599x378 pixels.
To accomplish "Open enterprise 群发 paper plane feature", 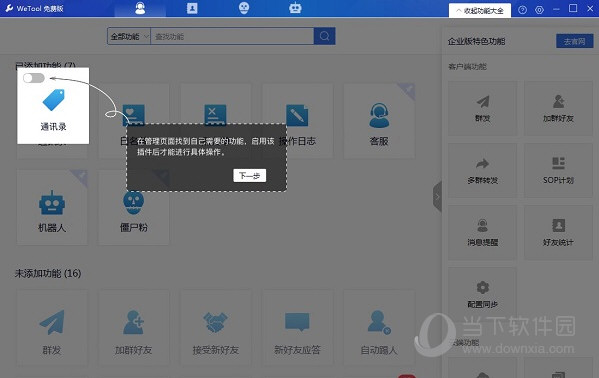I will pos(482,108).
